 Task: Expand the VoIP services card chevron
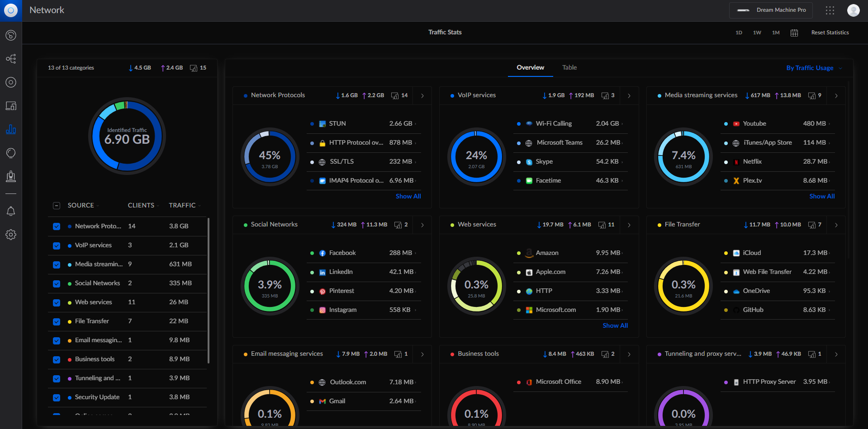tap(629, 96)
